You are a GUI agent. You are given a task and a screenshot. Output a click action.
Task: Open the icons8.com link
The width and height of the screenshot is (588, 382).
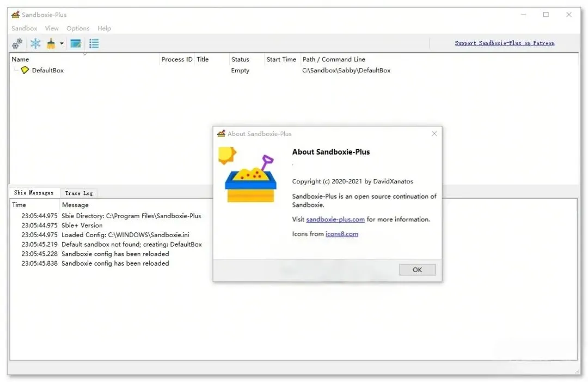[x=341, y=234]
